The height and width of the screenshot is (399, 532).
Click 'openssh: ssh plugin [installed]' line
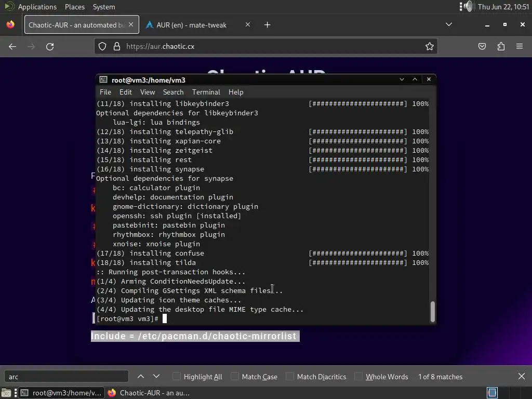tap(177, 216)
